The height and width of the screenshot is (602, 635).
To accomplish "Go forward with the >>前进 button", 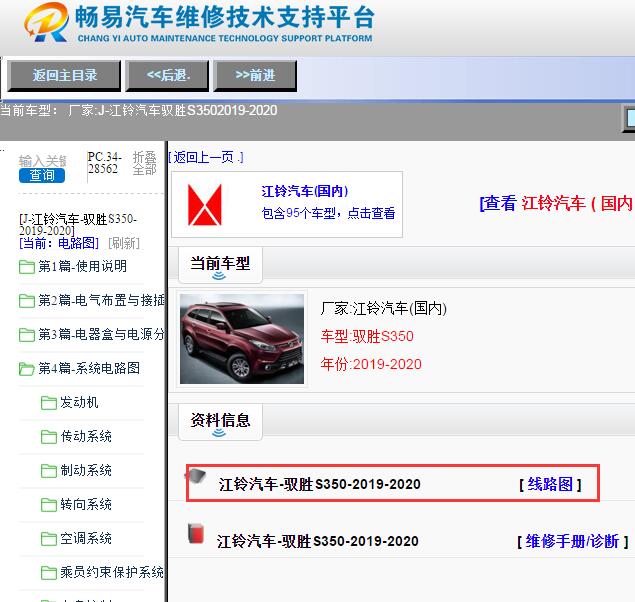I will click(255, 76).
